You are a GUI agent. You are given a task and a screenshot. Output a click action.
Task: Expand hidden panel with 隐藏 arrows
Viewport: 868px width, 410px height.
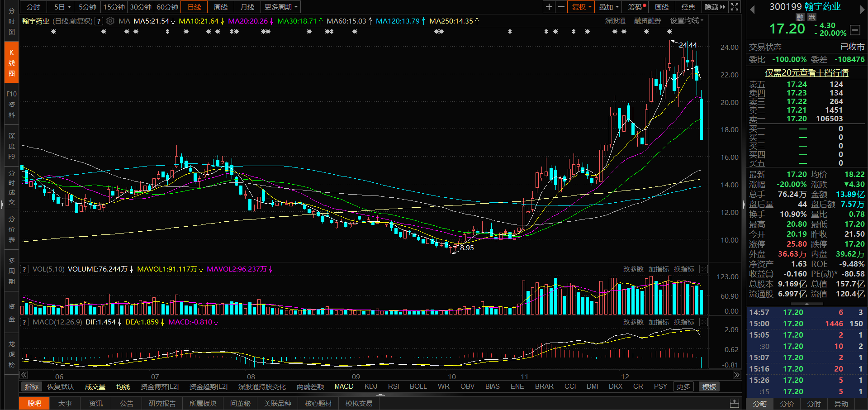pos(715,7)
